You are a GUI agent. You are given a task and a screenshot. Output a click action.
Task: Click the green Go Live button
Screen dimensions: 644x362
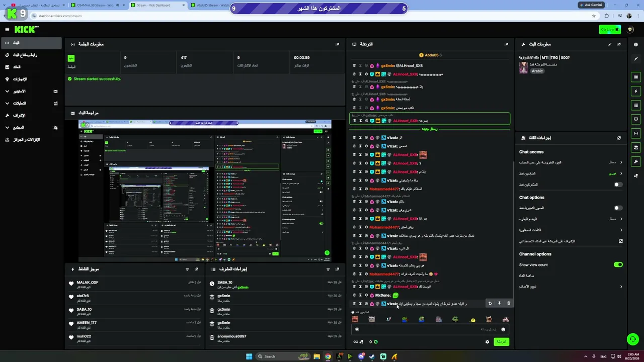(x=610, y=30)
